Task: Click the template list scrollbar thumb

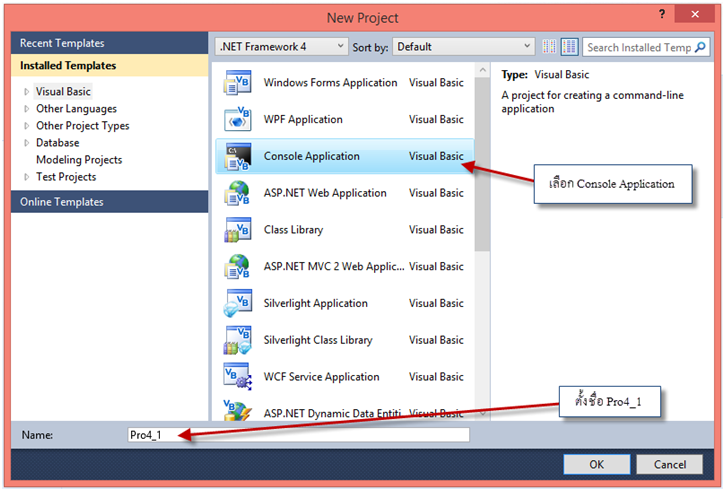Action: point(482,164)
